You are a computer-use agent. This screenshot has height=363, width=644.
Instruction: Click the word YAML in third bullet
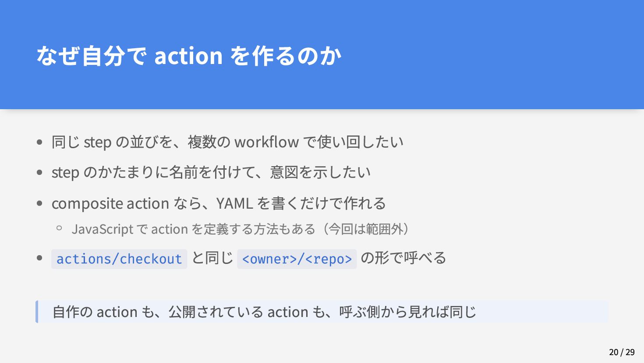click(x=234, y=203)
